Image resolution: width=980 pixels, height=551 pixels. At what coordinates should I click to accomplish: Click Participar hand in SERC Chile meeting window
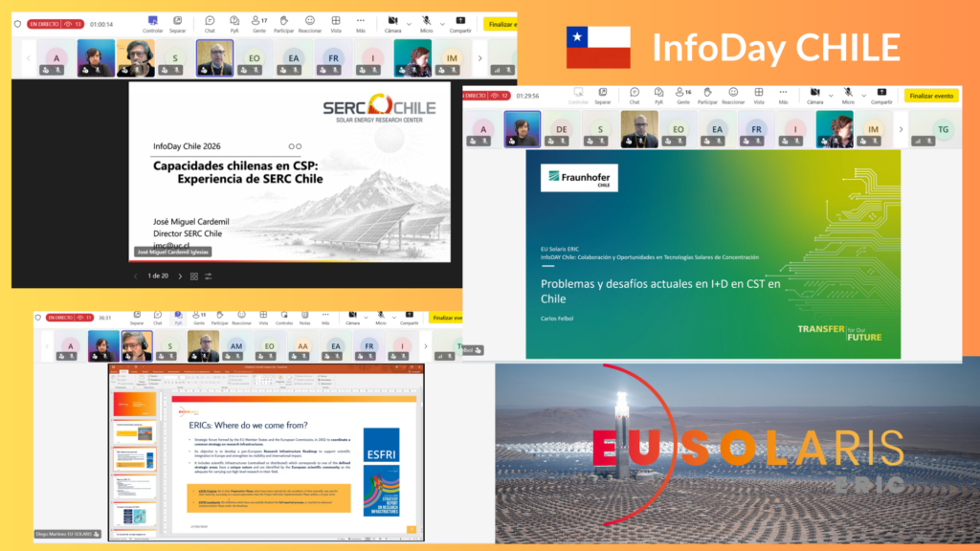coord(283,24)
